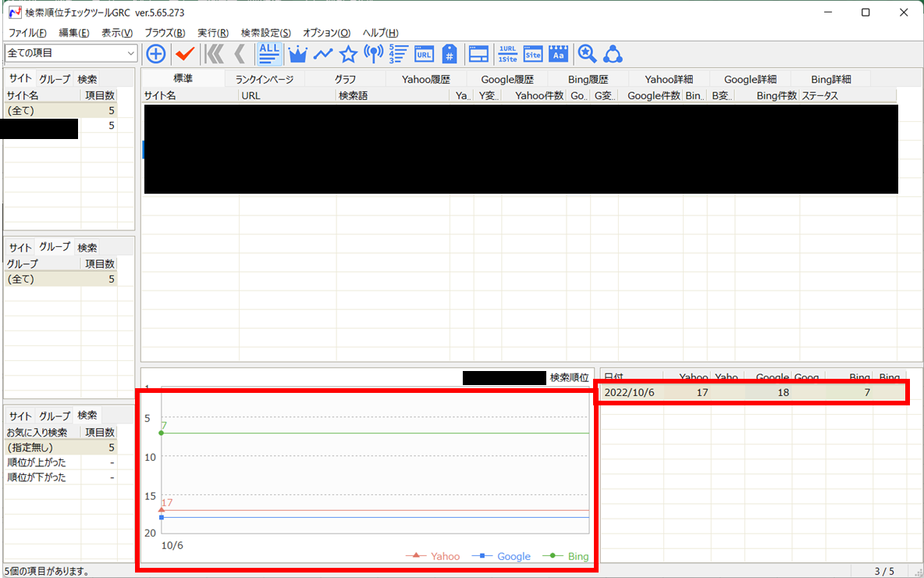Select the 順位が上がった row
Screen dimensions: 924x578
(x=61, y=462)
